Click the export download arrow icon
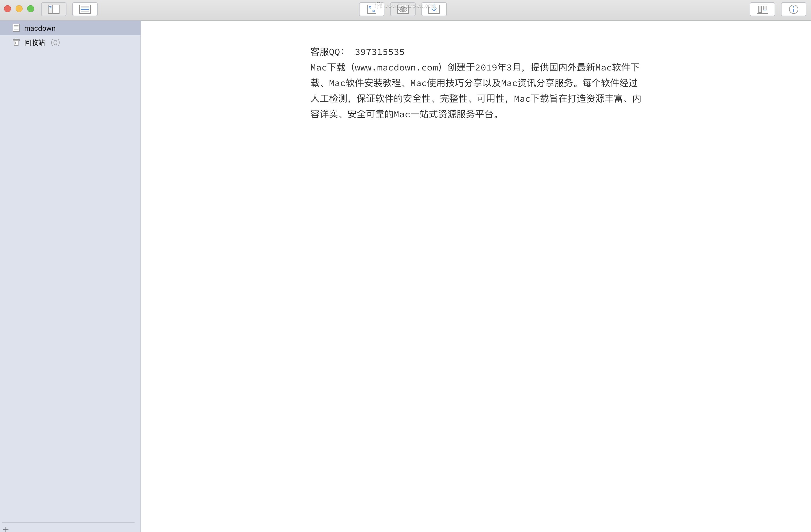Screen dimensions: 811x532 434,9
